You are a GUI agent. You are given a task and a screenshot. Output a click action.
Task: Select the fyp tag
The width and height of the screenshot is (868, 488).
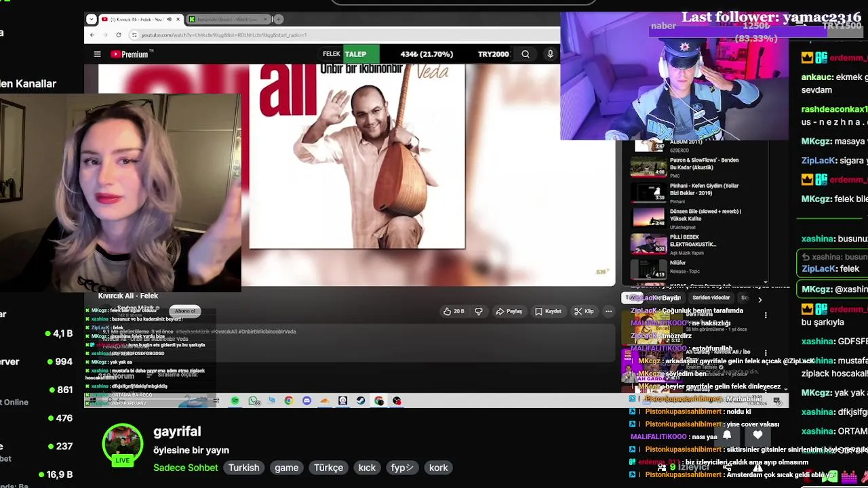402,468
